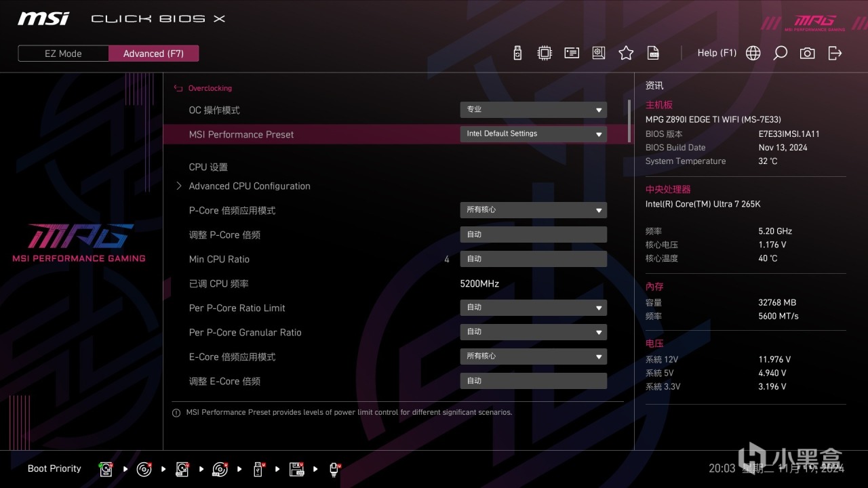Viewport: 868px width, 488px height.
Task: Switch to Advanced (F7) tab
Action: [153, 54]
